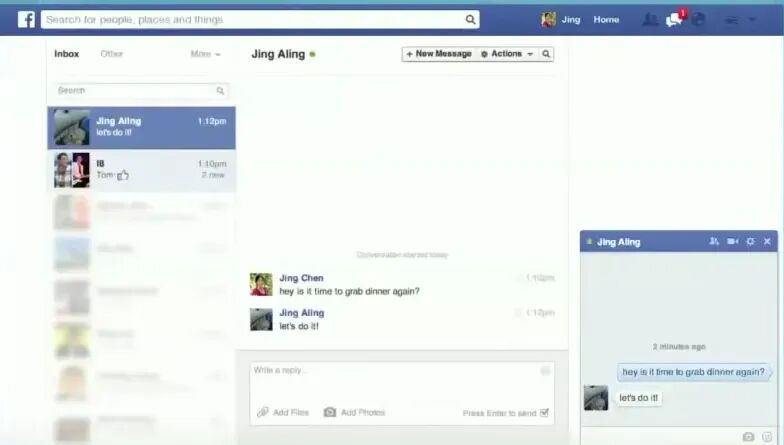Image resolution: width=784 pixels, height=445 pixels.
Task: Open the friend requests icon
Action: click(650, 20)
